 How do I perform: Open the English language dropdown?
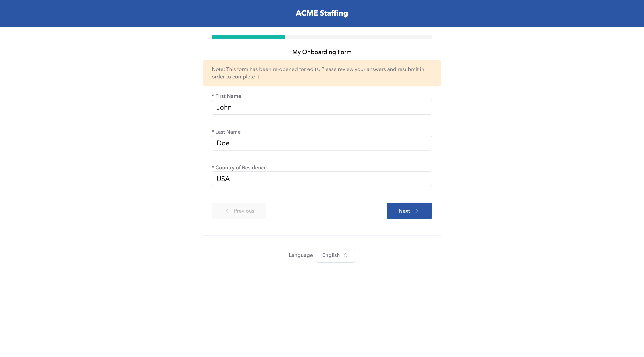click(x=335, y=255)
